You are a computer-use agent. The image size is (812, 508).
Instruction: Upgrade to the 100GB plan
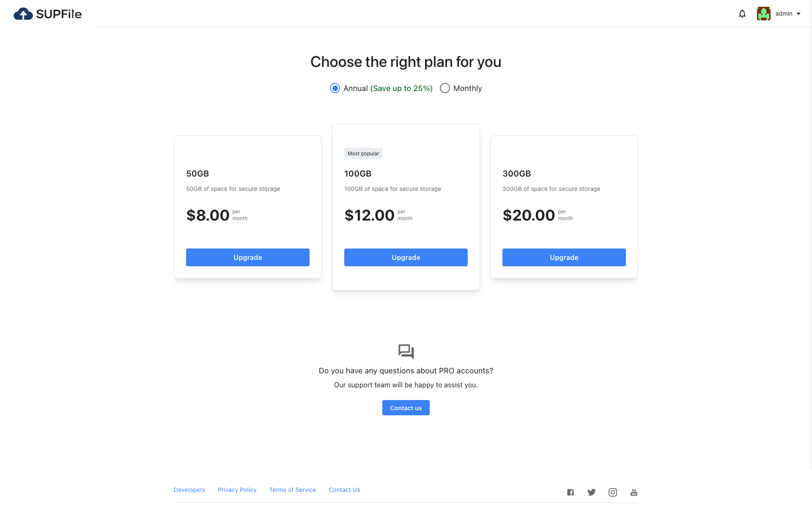pyautogui.click(x=406, y=257)
